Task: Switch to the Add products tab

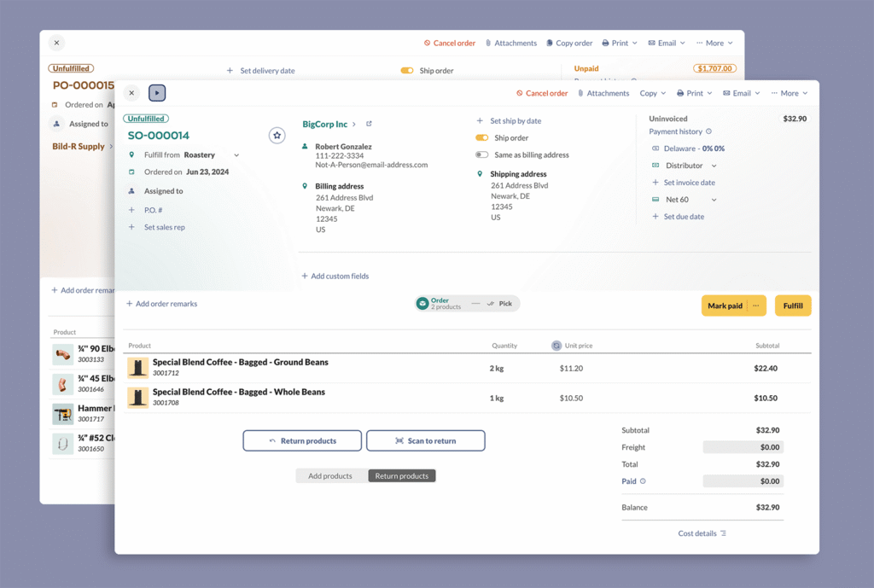Action: (x=330, y=475)
